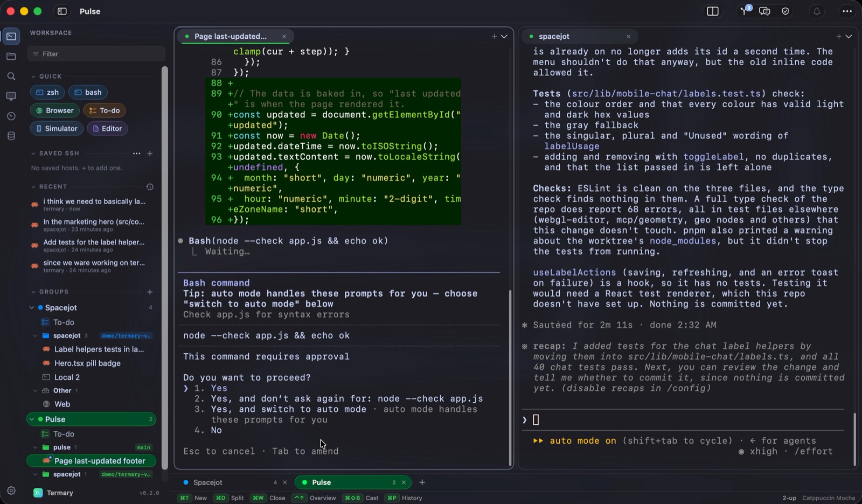The height and width of the screenshot is (504, 862).
Task: Click the recent history clock icon
Action: [x=150, y=187]
